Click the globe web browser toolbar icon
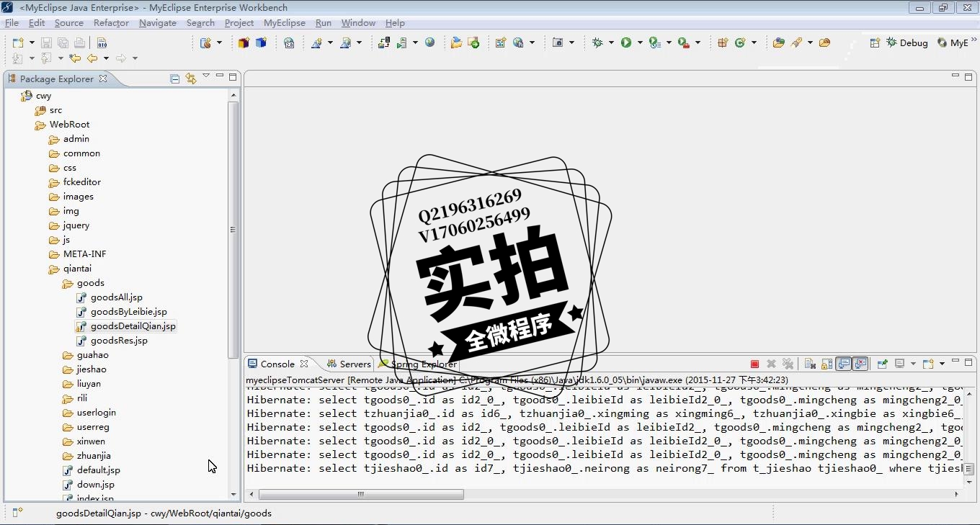The height and width of the screenshot is (525, 980). pos(430,42)
